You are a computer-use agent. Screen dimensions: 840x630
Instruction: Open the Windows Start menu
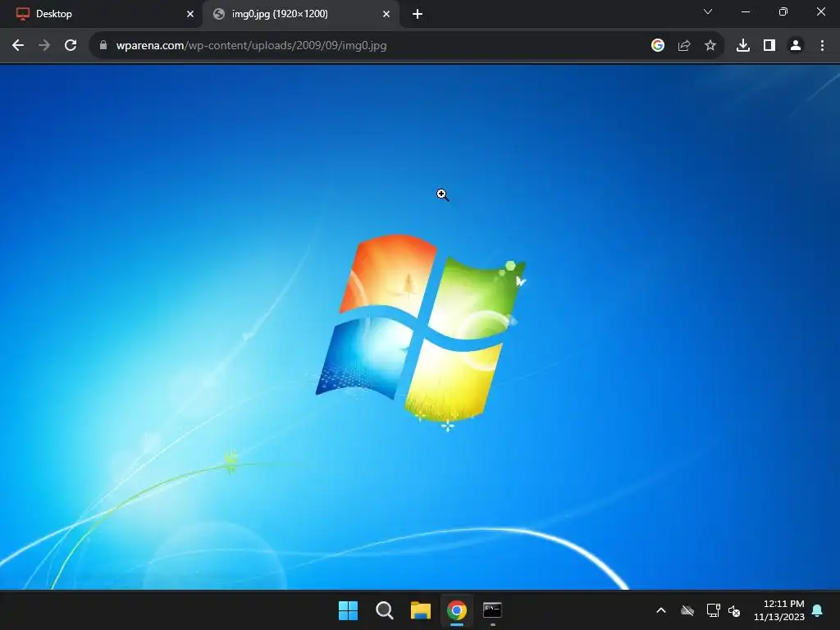348,610
